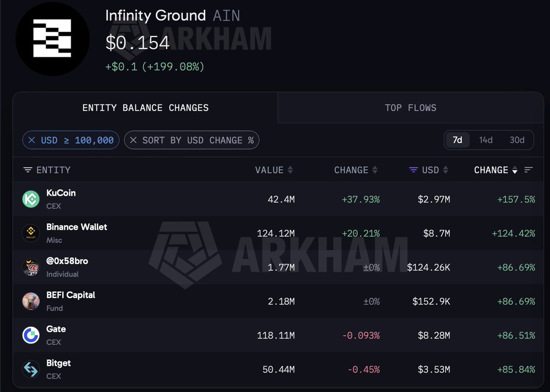The height and width of the screenshot is (392, 550).
Task: Open the KuCoin entity icon
Action: point(31,199)
